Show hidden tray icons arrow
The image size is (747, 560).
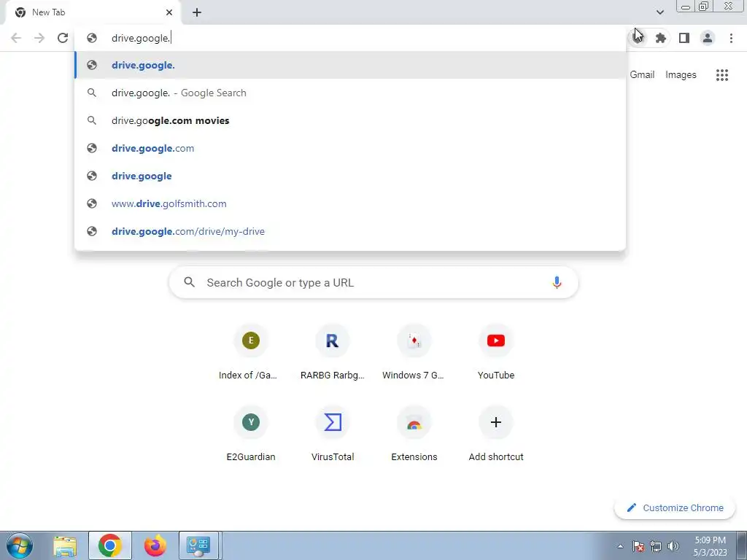point(620,546)
